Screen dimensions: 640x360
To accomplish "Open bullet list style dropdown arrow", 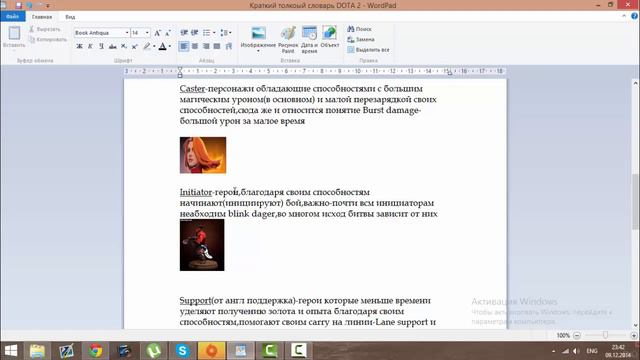I will point(214,33).
